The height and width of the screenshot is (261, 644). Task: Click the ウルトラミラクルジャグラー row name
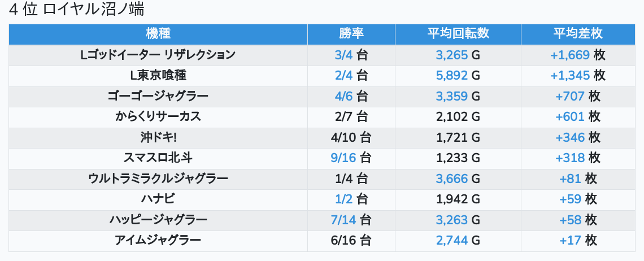[x=158, y=179]
